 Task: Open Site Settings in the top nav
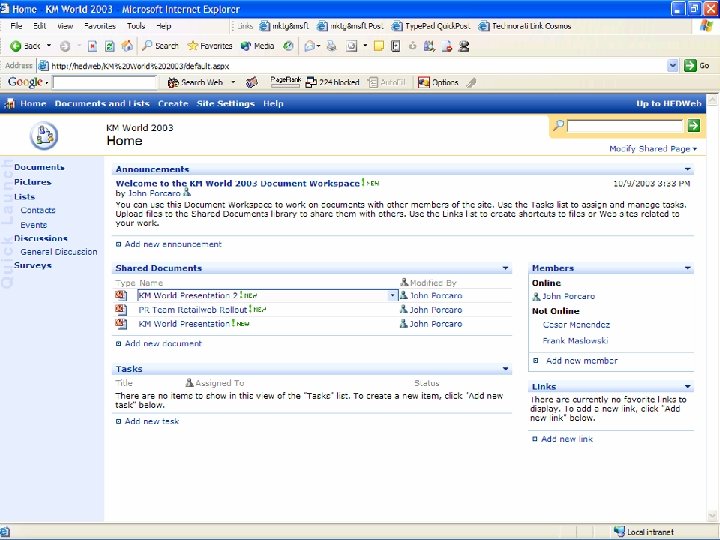click(225, 104)
